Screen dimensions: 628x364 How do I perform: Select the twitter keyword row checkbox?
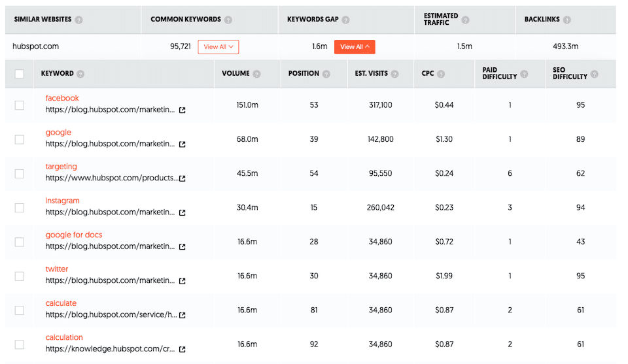tap(20, 276)
